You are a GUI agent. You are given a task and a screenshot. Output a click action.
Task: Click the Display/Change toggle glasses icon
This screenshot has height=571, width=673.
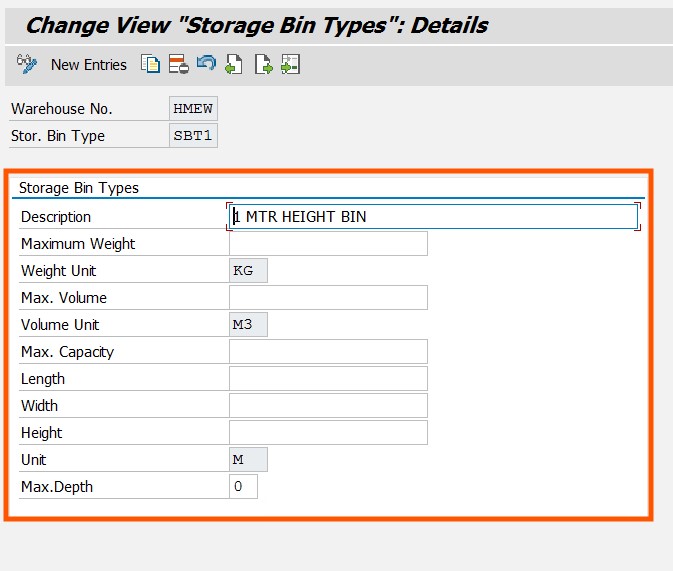tap(27, 65)
